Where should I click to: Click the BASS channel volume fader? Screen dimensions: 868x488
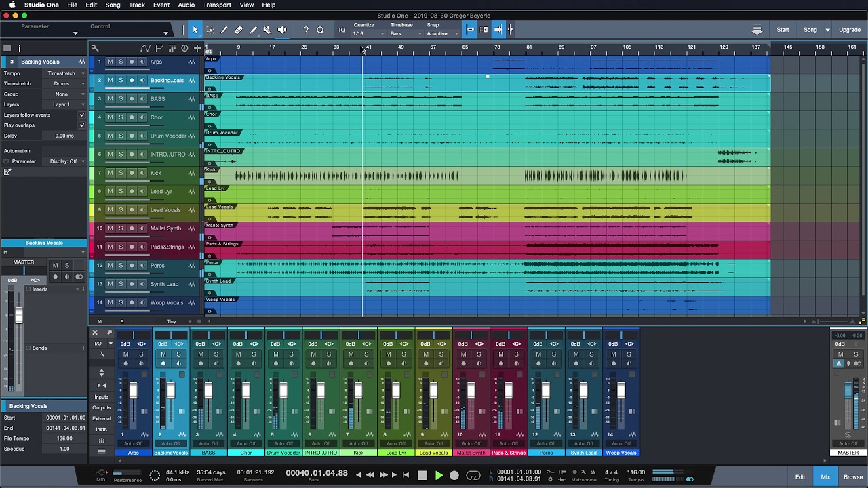point(208,391)
